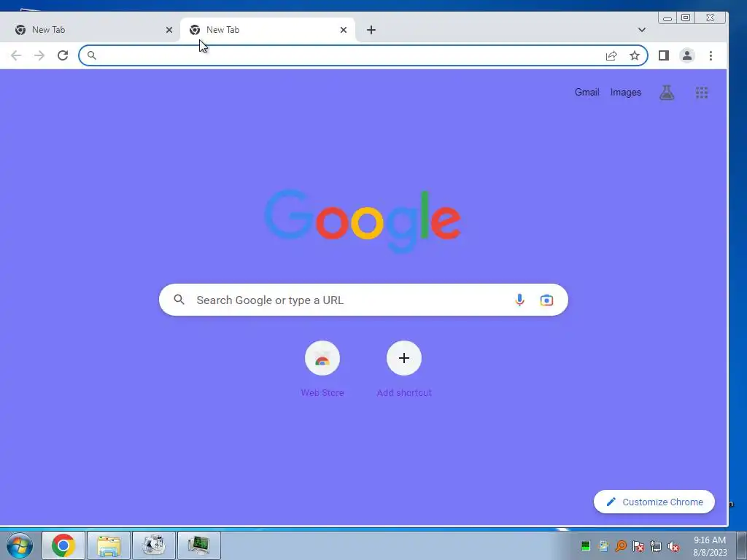Search by image with camera icon

[546, 300]
